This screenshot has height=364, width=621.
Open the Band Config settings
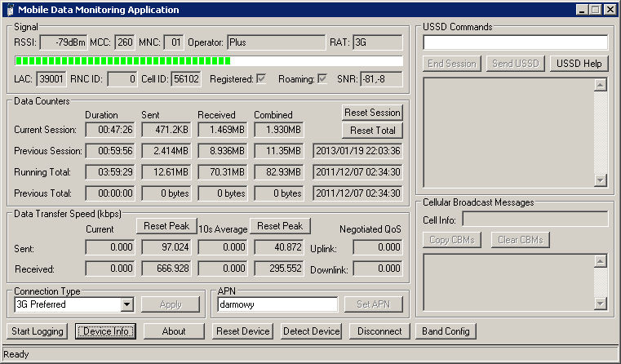tap(445, 331)
